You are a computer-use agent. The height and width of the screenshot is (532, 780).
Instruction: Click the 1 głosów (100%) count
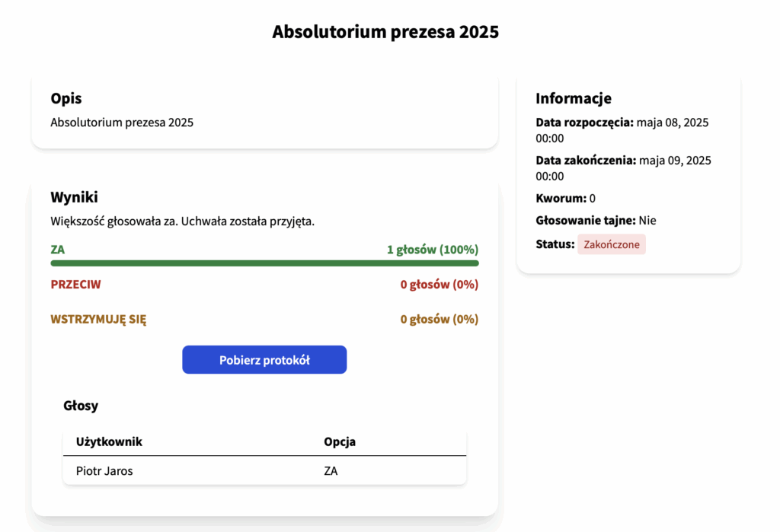[433, 250]
